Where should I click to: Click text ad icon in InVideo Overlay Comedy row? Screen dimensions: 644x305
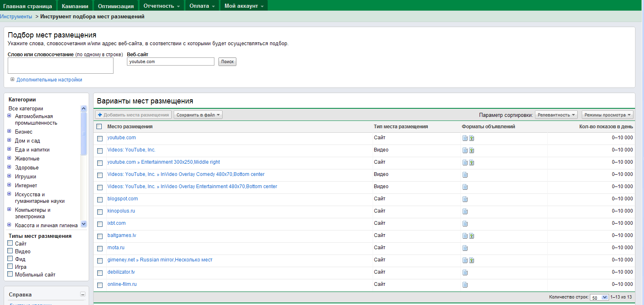pos(465,175)
